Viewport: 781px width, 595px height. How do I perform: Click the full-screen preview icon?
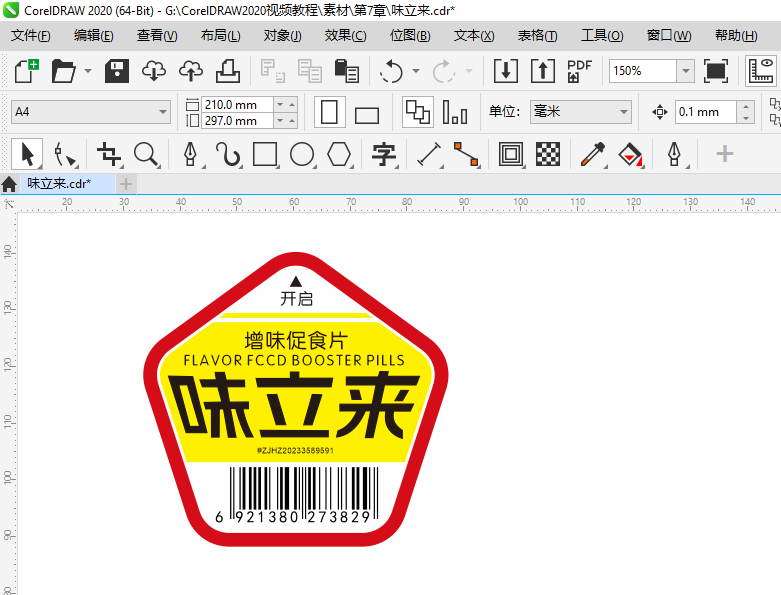pos(716,71)
